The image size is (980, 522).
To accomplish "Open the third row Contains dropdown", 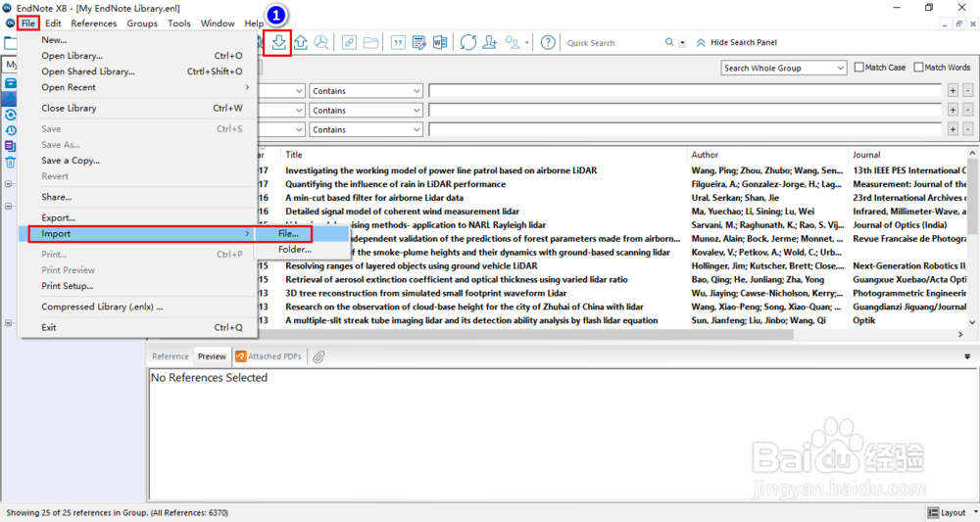I will 366,130.
